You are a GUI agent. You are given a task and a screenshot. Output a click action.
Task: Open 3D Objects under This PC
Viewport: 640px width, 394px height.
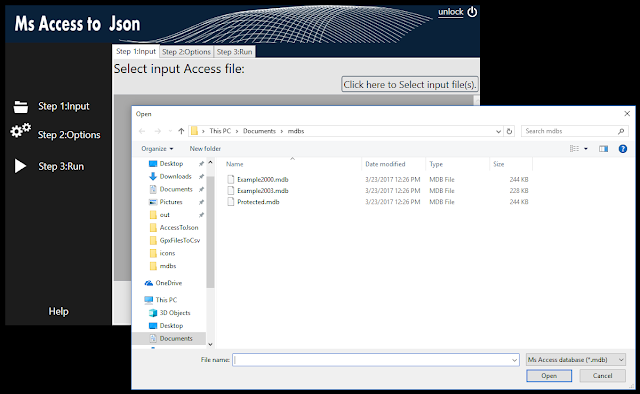pyautogui.click(x=175, y=313)
